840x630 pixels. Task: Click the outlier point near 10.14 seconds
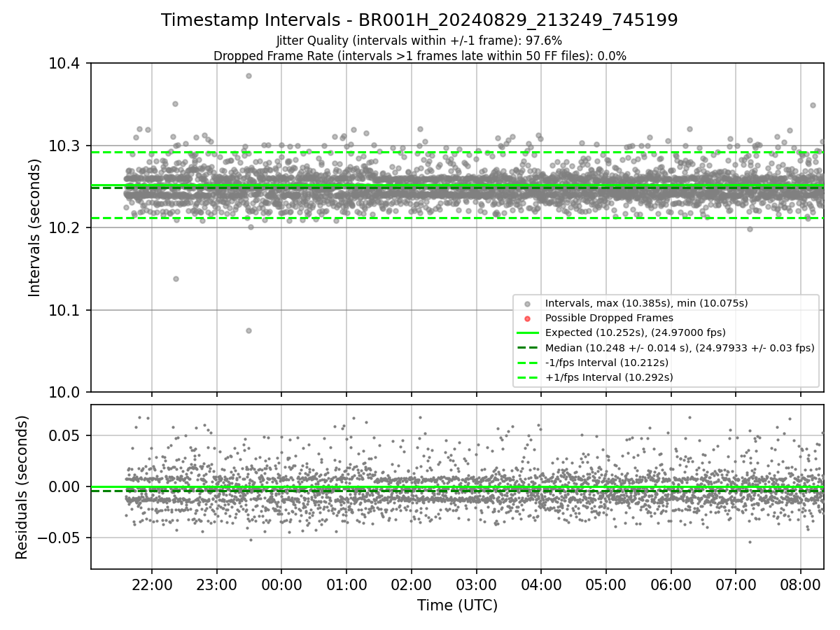[x=176, y=279]
